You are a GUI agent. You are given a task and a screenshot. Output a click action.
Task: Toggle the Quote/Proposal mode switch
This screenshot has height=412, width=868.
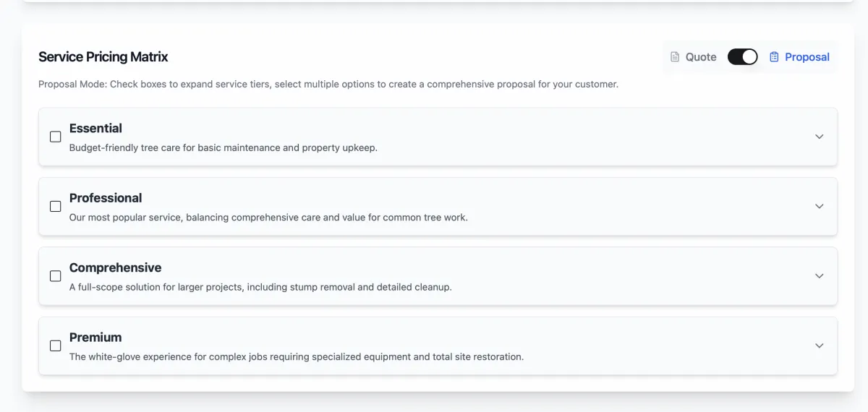click(742, 57)
